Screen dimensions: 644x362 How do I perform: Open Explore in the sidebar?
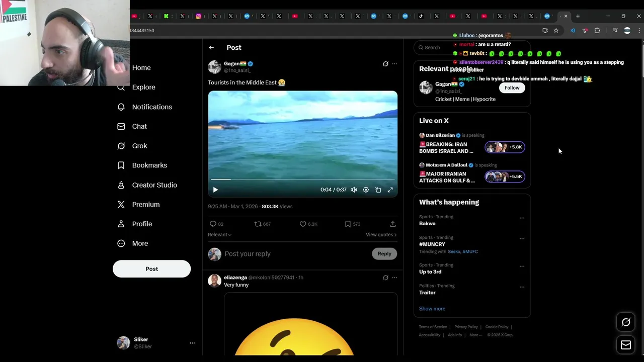(x=136, y=87)
